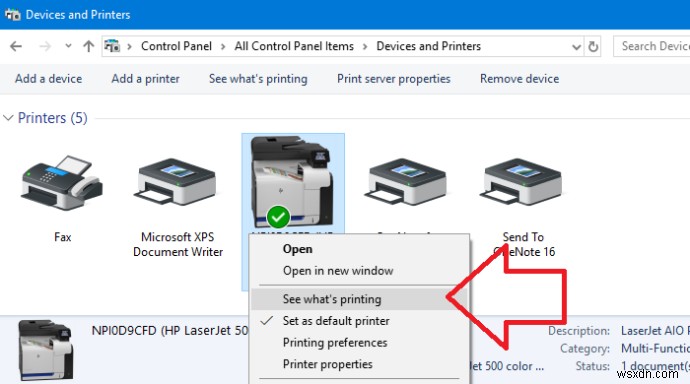This screenshot has width=690, height=384.
Task: Refresh the Devices and Printers view
Action: coord(593,46)
